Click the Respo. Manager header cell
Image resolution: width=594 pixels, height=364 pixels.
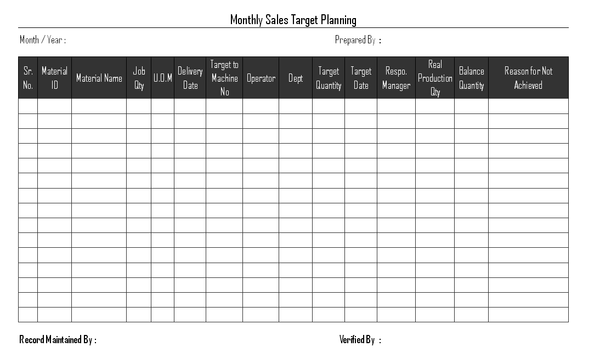tap(396, 78)
